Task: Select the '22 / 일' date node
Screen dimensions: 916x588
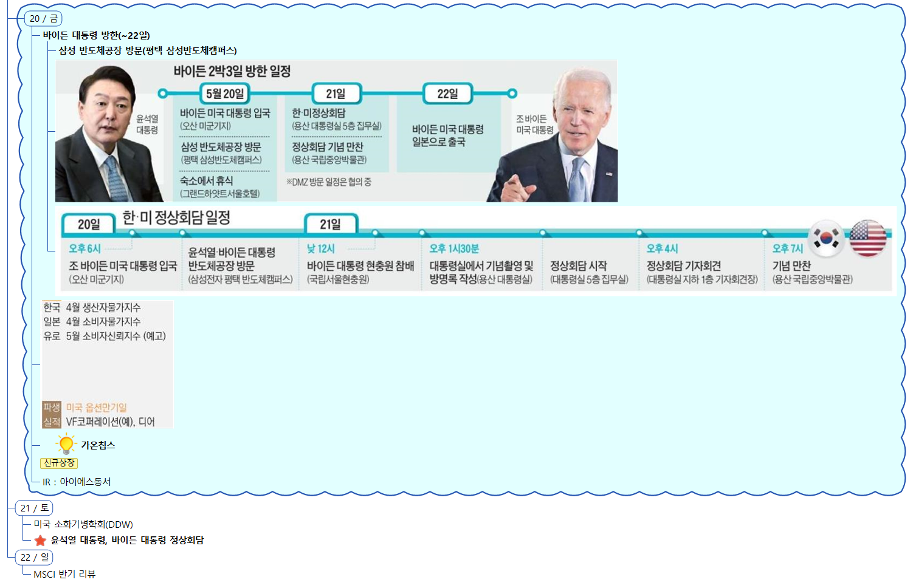Action: pyautogui.click(x=35, y=557)
